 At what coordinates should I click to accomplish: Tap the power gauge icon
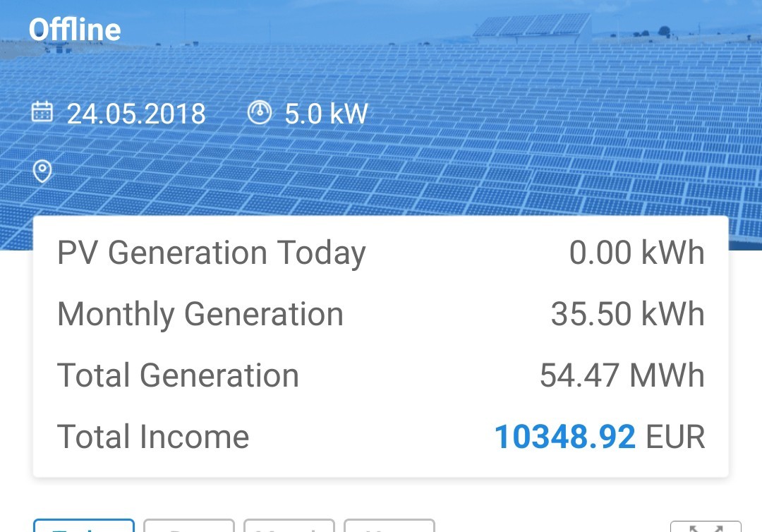[x=260, y=112]
